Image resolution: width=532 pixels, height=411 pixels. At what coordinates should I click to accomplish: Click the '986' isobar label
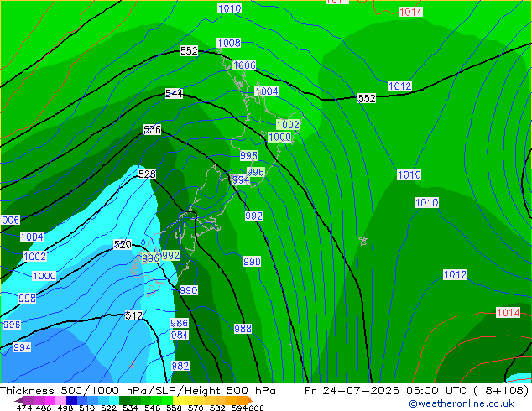click(x=180, y=323)
